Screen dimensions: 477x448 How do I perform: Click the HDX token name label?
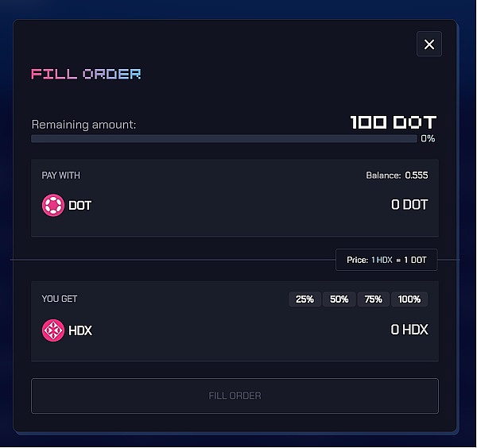(x=80, y=330)
